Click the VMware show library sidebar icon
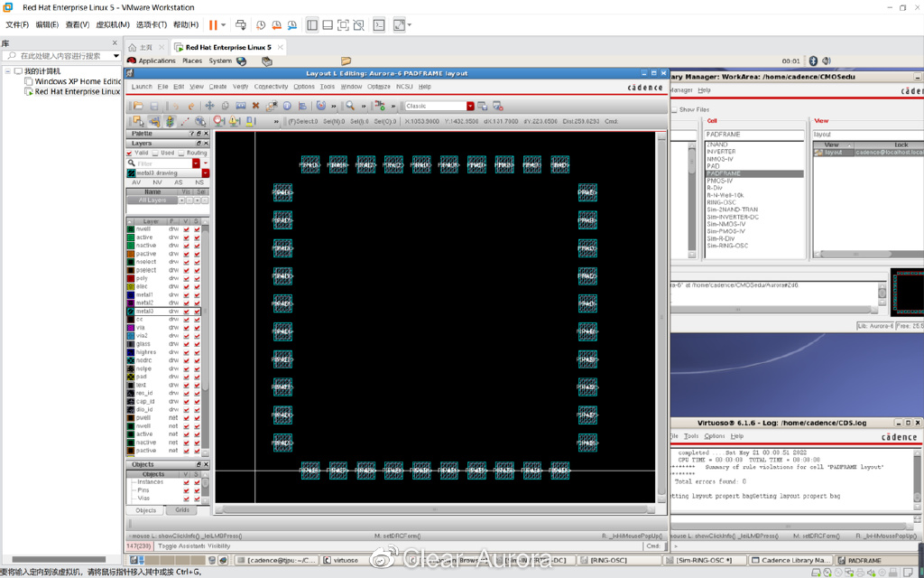Viewport: 924px width, 578px height. point(312,24)
